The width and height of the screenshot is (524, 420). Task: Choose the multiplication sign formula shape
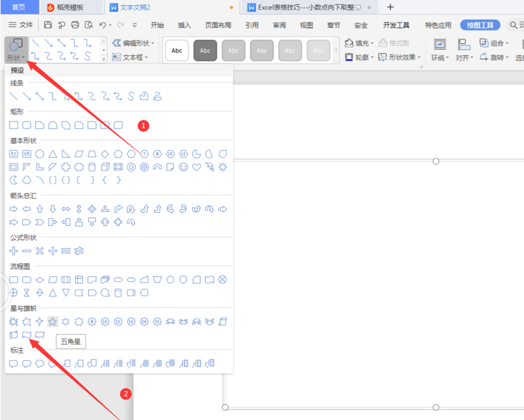(x=40, y=251)
